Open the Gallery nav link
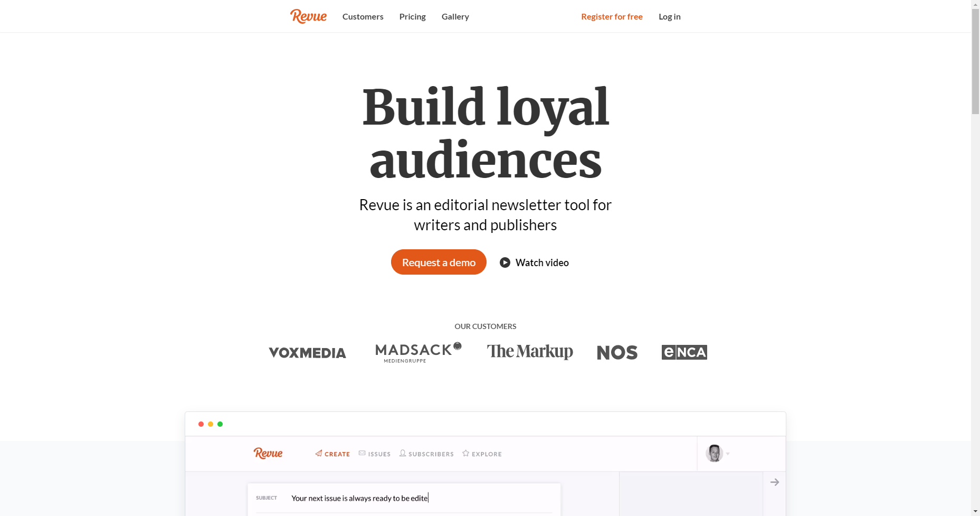The image size is (980, 516). (x=455, y=16)
